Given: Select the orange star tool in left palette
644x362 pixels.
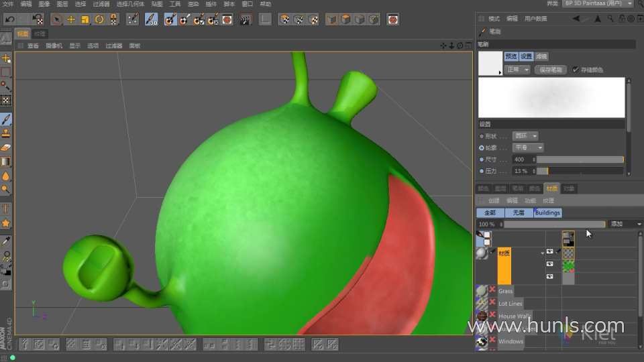Looking at the screenshot, I should [x=6, y=223].
